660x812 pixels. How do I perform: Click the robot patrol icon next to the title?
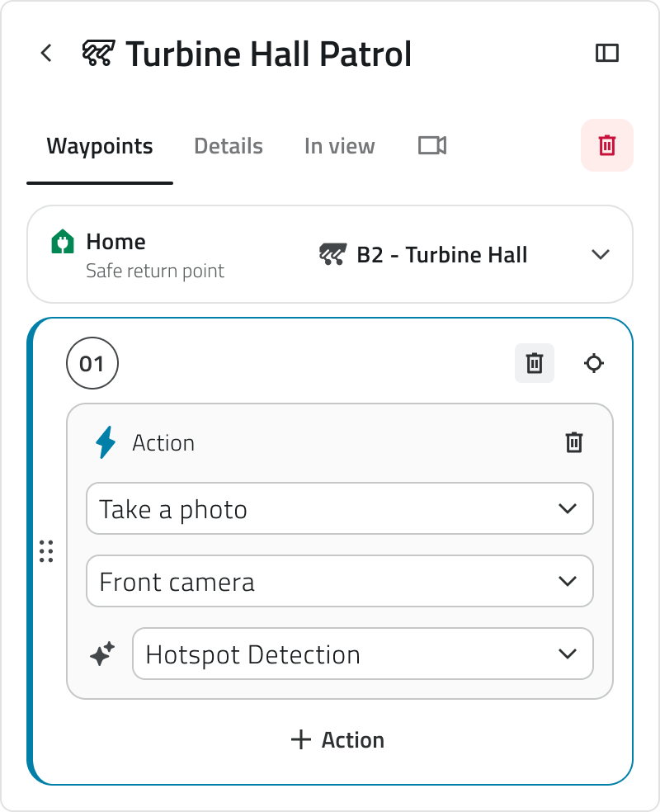point(98,53)
